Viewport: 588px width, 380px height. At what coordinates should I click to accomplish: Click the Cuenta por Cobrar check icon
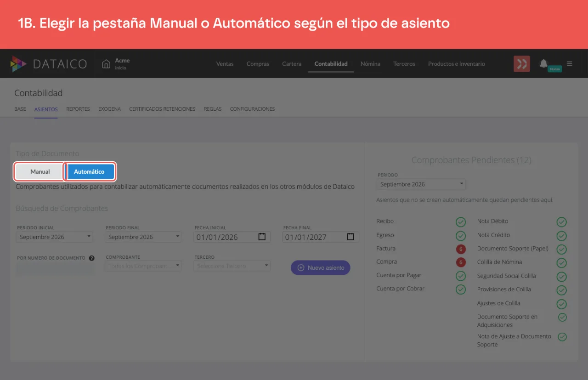coord(461,289)
